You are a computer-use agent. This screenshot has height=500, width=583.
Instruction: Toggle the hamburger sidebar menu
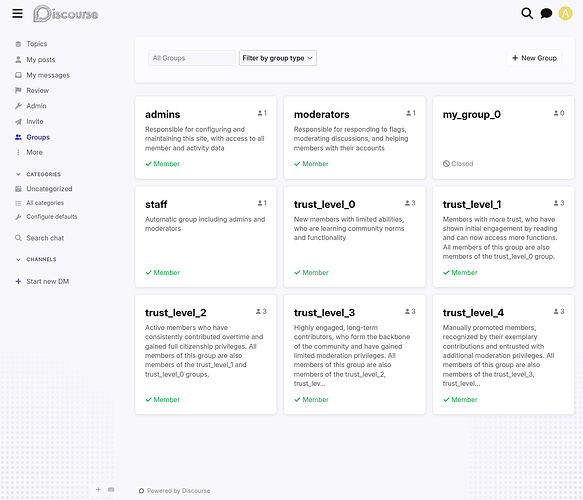(x=17, y=14)
